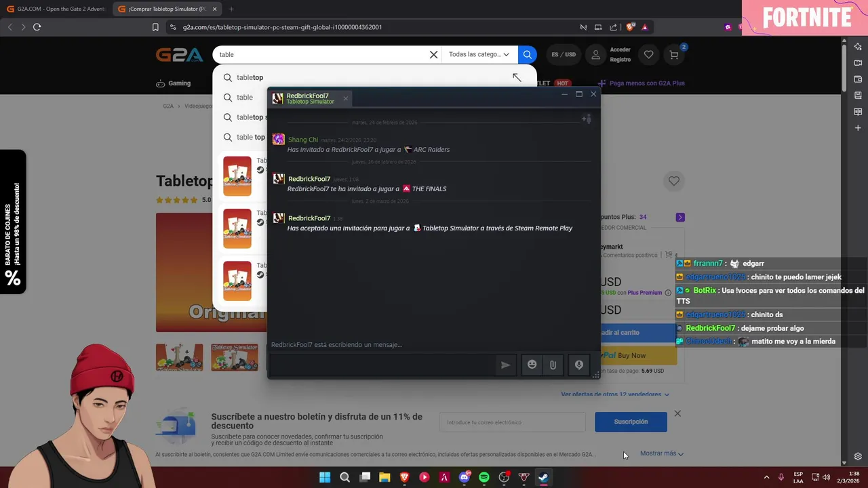Open the G2A breadcrumb link
The width and height of the screenshot is (868, 488).
tap(168, 106)
